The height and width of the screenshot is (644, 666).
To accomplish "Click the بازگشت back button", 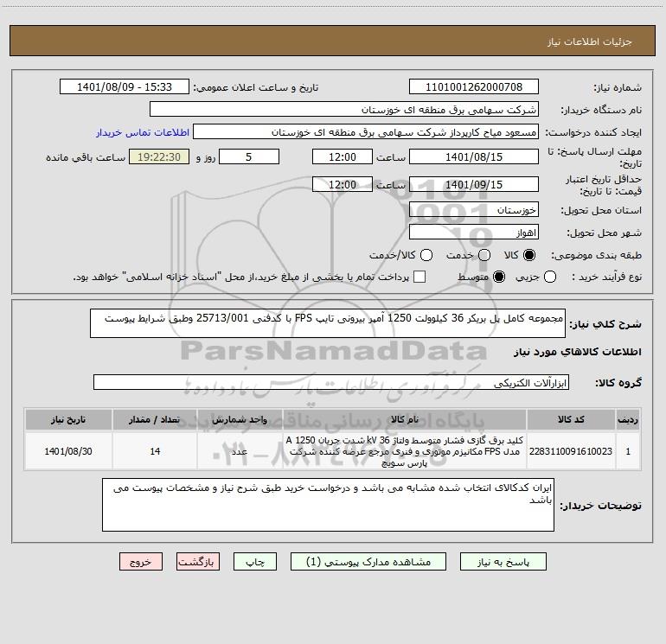I will (198, 562).
